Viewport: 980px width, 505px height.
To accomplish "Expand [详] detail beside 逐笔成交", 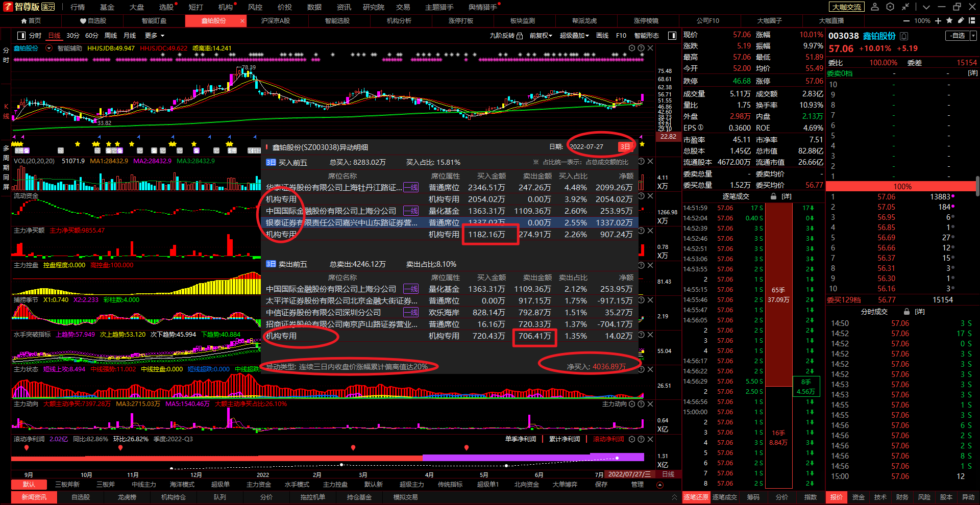I will (x=787, y=196).
